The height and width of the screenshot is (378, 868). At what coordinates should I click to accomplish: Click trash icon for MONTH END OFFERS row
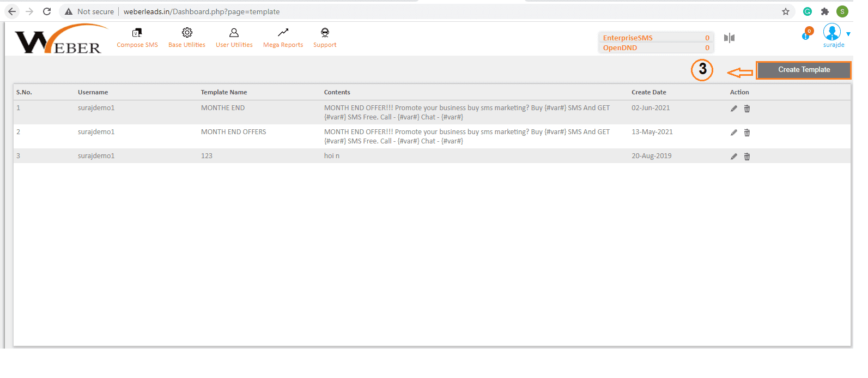click(x=747, y=133)
